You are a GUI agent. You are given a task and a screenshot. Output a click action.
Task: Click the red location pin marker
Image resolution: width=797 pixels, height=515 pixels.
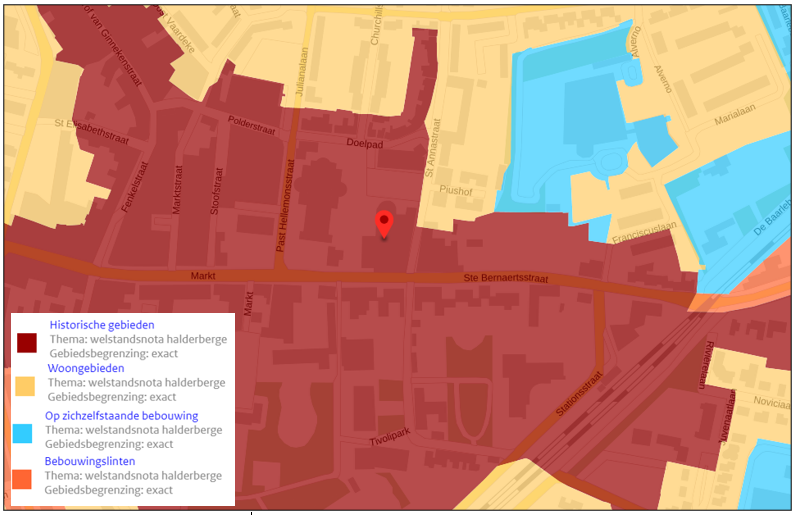tap(384, 224)
